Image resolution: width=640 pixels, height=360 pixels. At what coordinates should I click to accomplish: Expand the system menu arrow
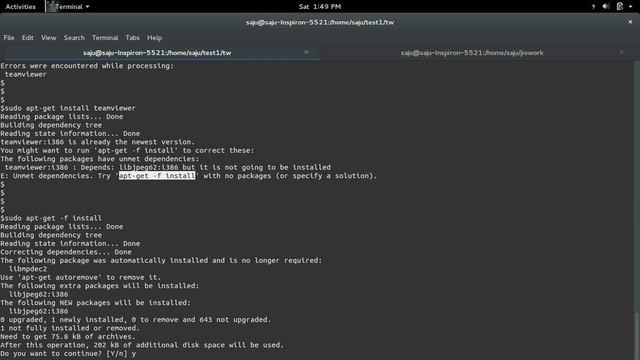631,7
